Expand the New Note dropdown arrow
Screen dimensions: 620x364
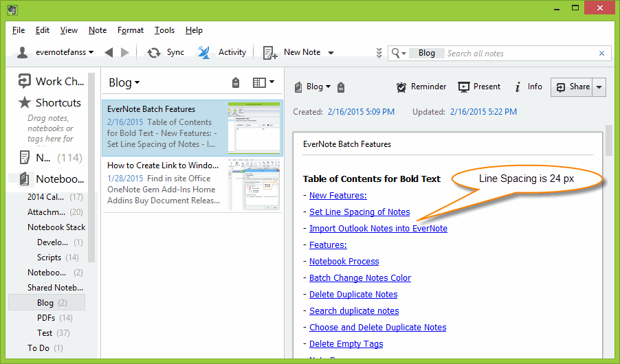[x=331, y=53]
